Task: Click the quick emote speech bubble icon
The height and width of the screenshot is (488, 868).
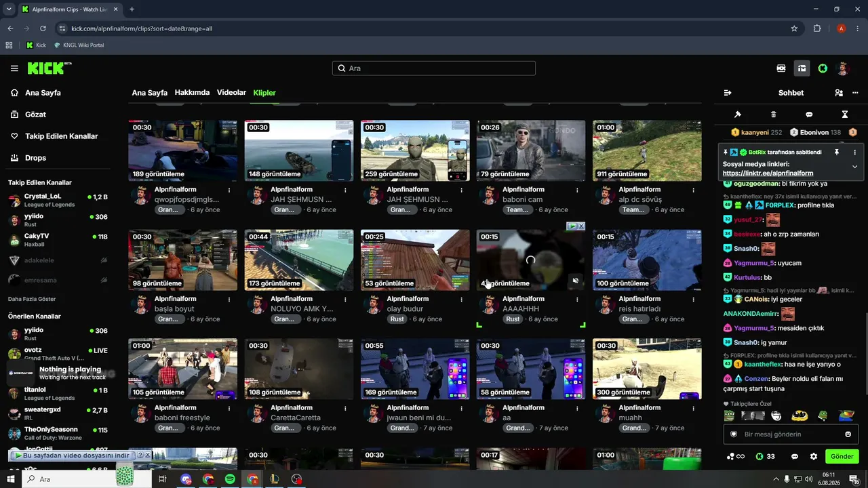Action: coord(795,457)
